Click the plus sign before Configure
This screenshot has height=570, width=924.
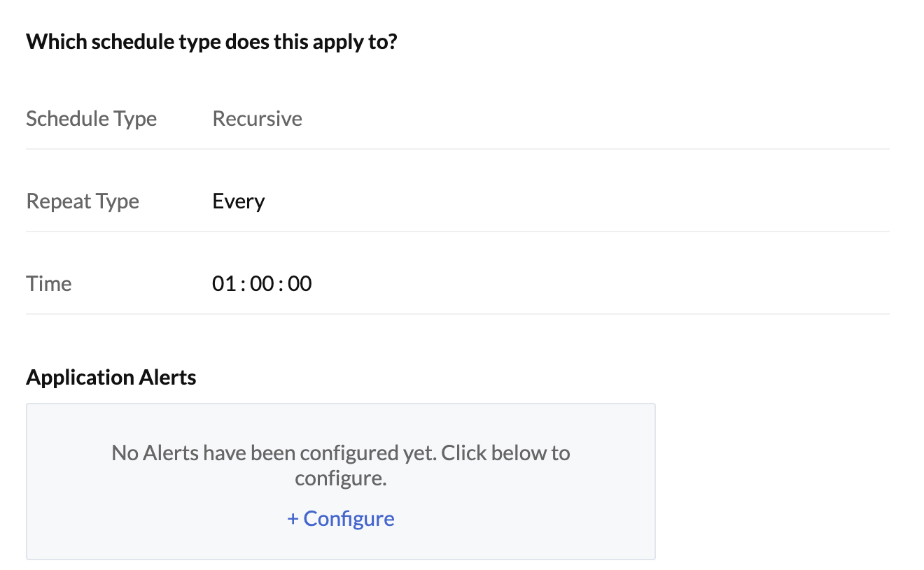click(293, 519)
